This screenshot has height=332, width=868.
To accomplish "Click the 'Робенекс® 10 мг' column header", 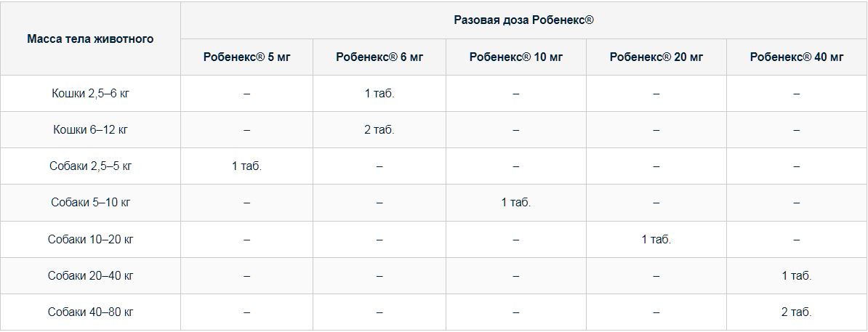I will point(516,57).
